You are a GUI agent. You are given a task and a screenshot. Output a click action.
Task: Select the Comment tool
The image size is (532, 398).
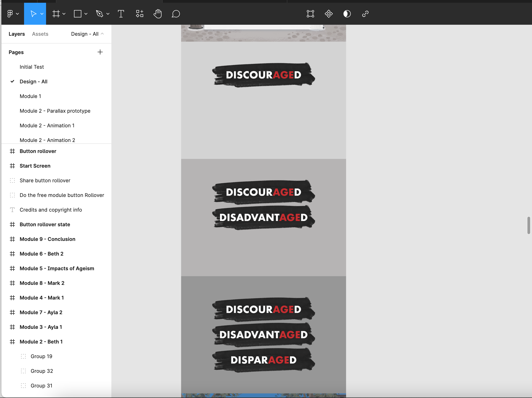176,14
